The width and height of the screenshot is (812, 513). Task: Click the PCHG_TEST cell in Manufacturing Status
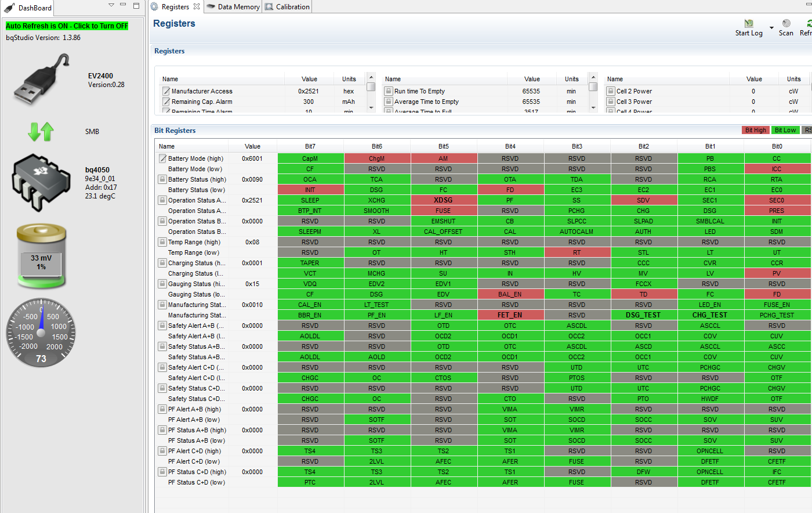(777, 315)
